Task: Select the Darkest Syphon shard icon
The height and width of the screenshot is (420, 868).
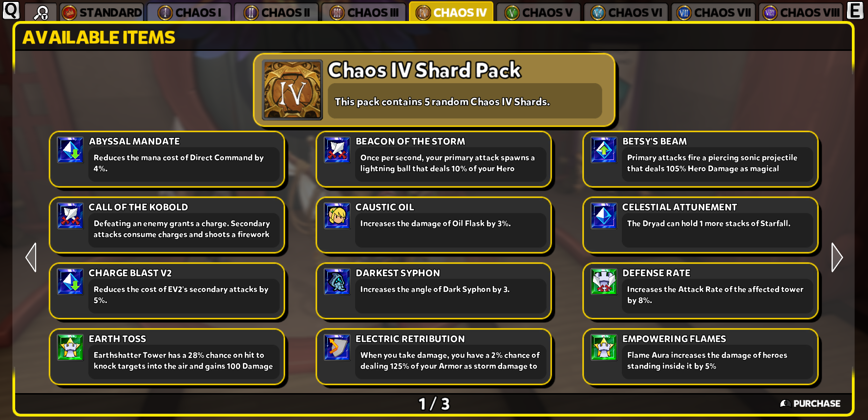Action: 337,282
